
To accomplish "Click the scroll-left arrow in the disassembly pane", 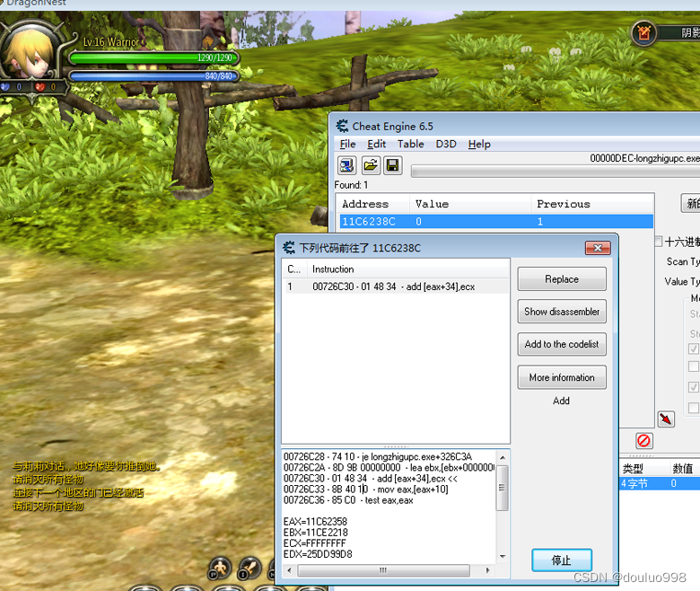I will pyautogui.click(x=289, y=570).
